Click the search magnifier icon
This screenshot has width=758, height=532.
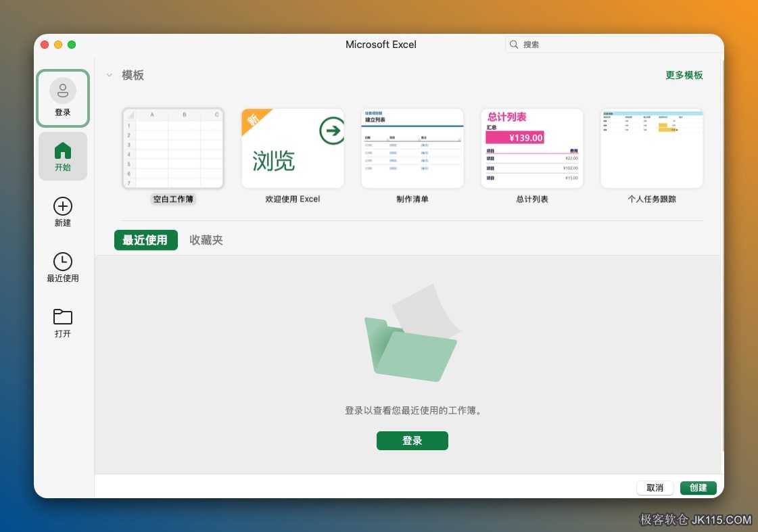(x=514, y=45)
